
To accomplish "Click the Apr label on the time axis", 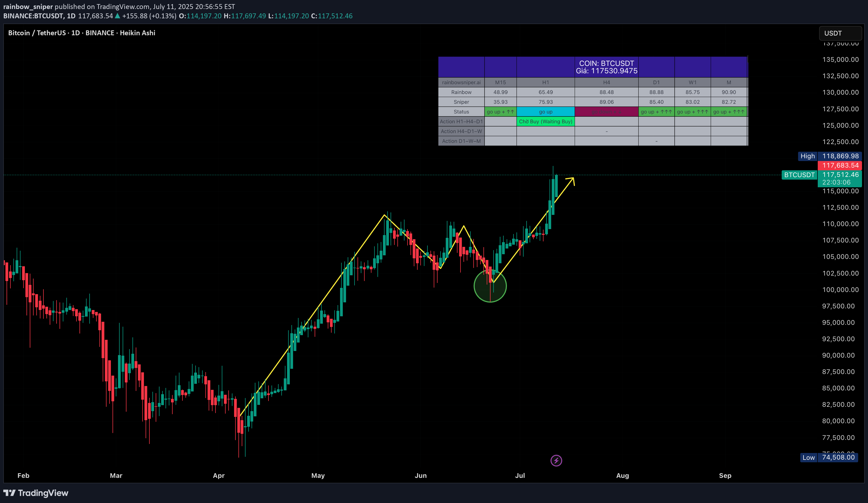I will pos(219,475).
